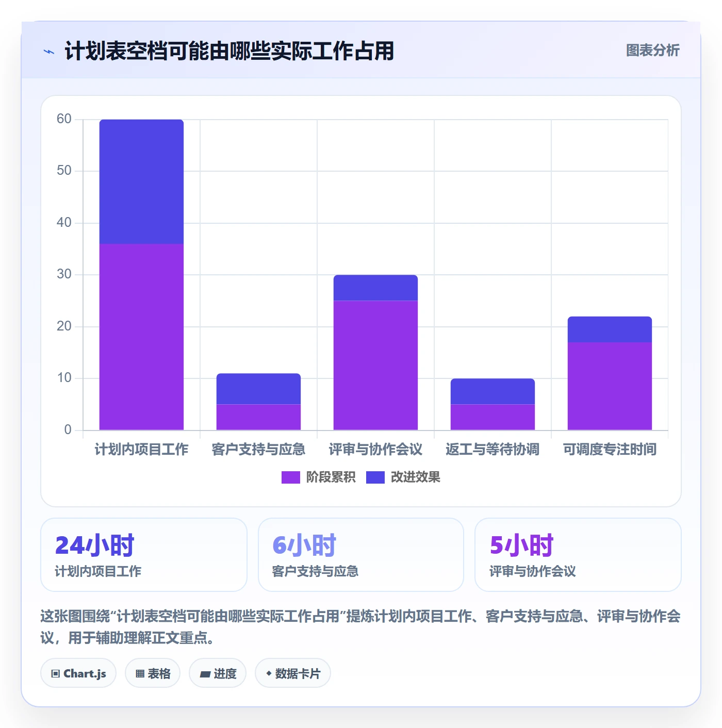Click the 可调度专注时间 x-axis label
The height and width of the screenshot is (728, 722).
click(x=610, y=450)
